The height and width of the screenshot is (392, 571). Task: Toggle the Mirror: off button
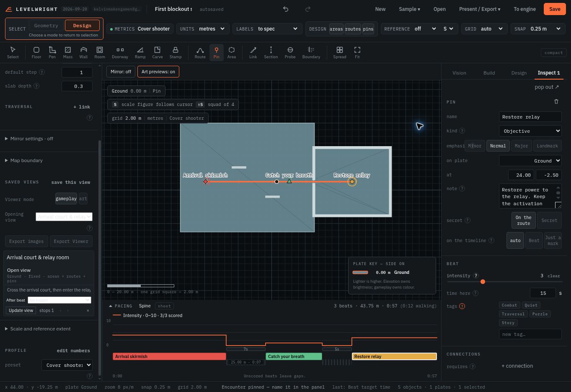pyautogui.click(x=121, y=72)
